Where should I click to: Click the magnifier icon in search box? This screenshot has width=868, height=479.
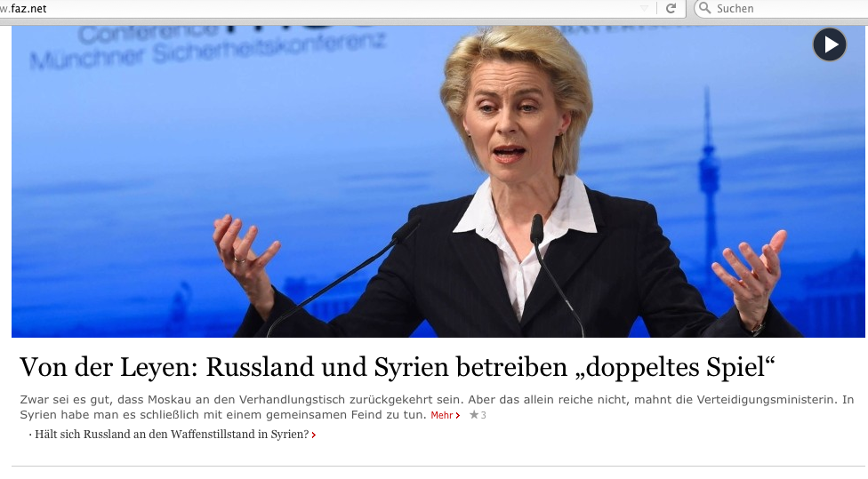click(704, 8)
